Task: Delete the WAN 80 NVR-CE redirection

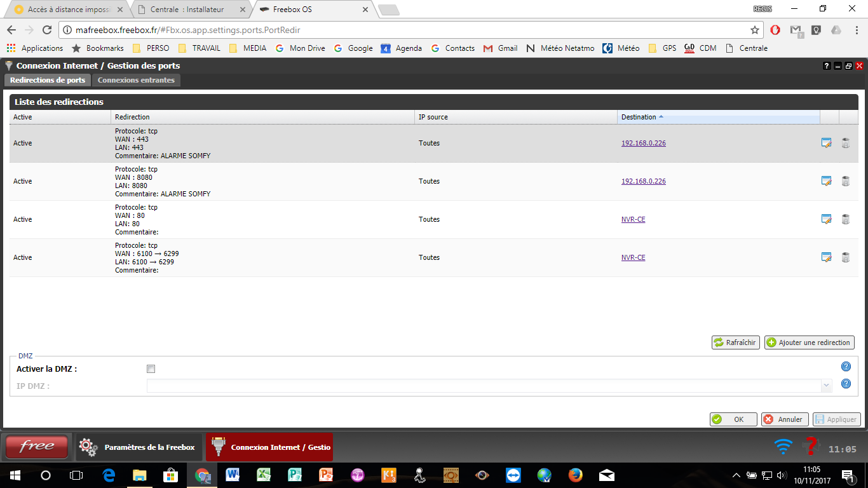Action: pos(845,219)
